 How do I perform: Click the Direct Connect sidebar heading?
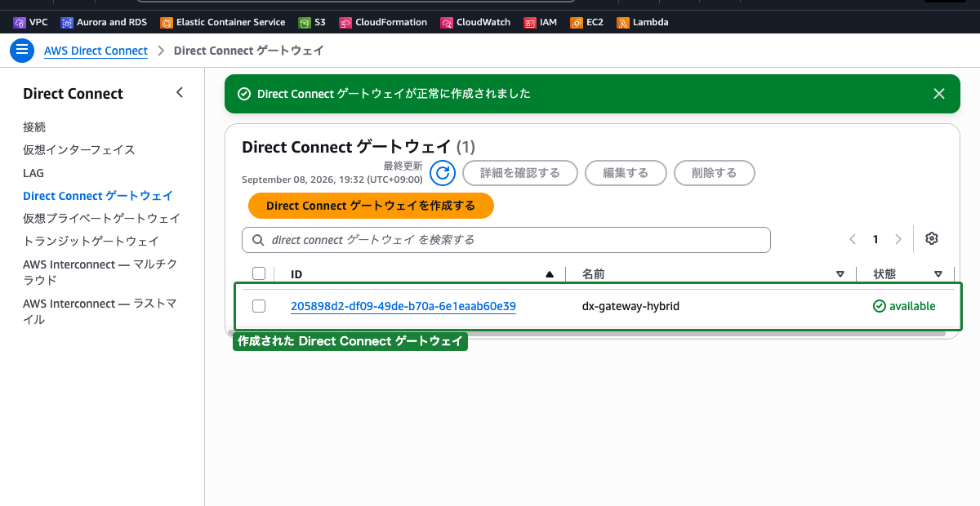pyautogui.click(x=73, y=94)
